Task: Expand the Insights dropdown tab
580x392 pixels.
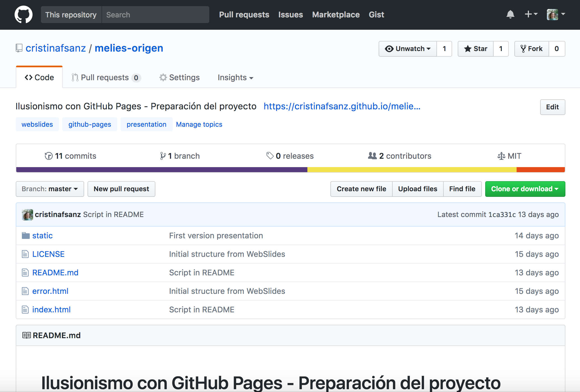Action: coord(236,77)
